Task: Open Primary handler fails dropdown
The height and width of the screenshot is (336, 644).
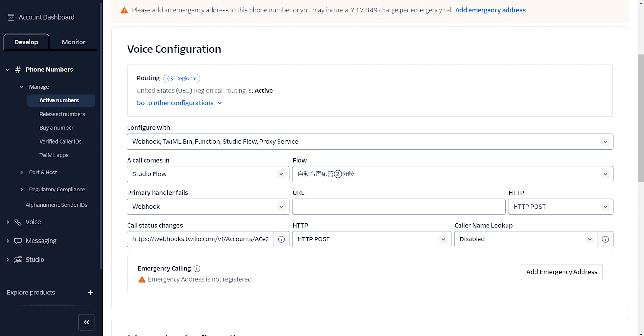Action: pyautogui.click(x=208, y=207)
